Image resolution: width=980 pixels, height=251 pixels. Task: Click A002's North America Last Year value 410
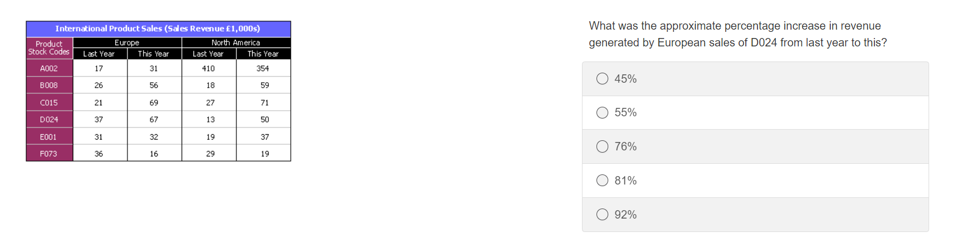click(209, 68)
